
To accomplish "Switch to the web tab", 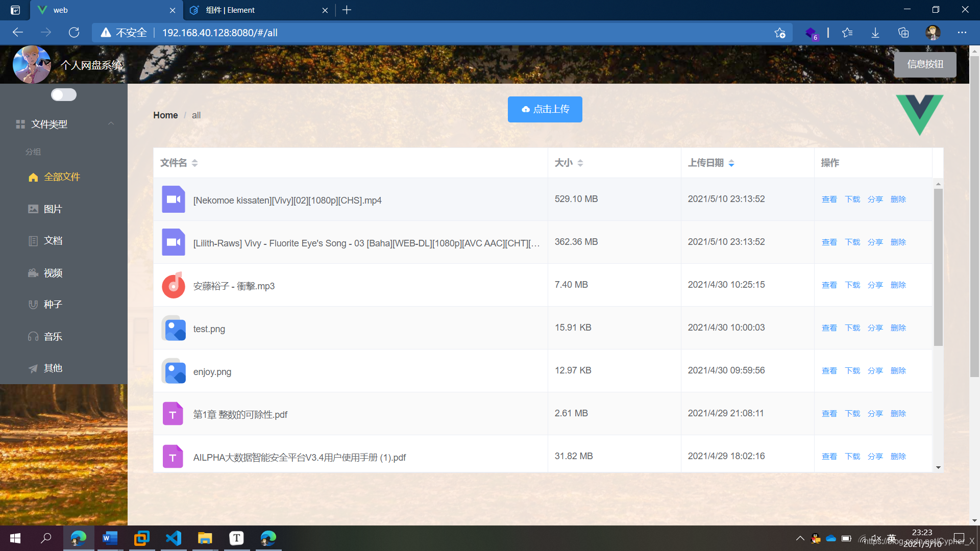I will pos(107,10).
